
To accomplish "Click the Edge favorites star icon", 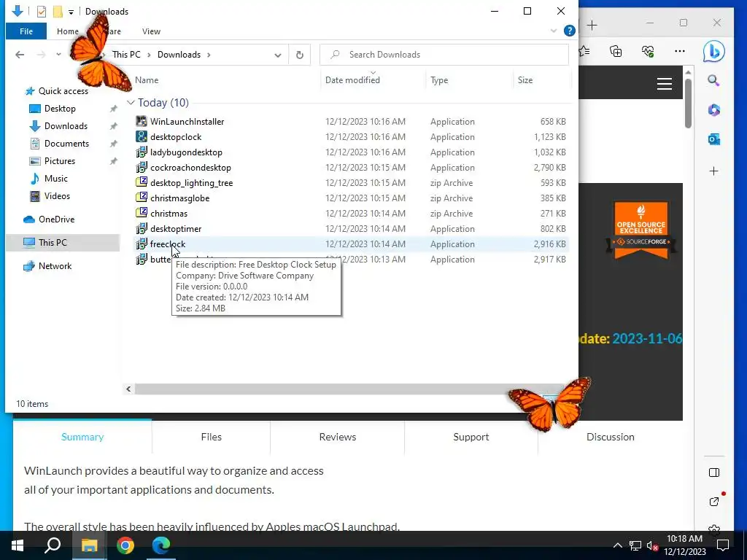I will point(584,51).
